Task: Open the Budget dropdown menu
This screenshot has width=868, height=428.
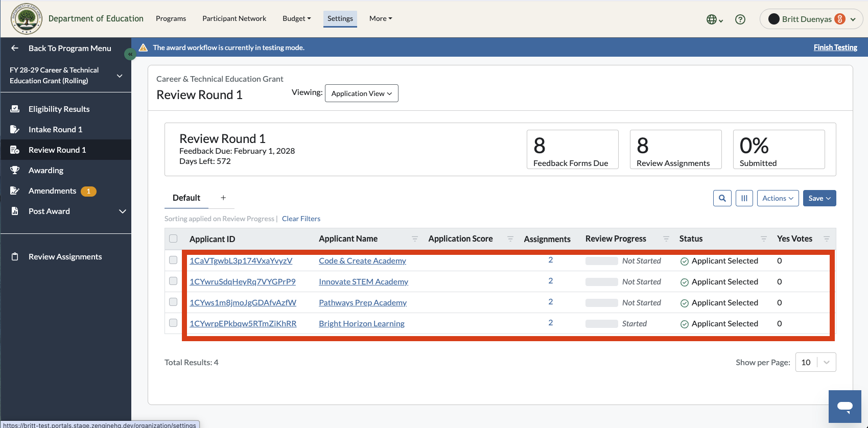Action: 297,18
